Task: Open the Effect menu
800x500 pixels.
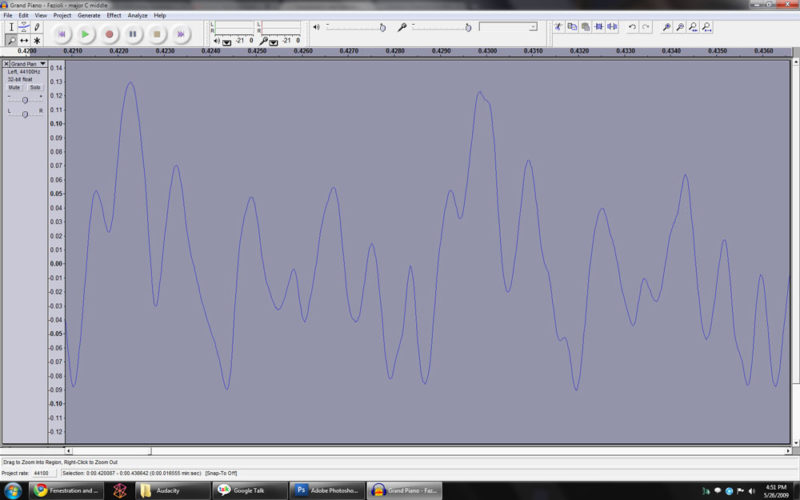Action: (x=113, y=16)
